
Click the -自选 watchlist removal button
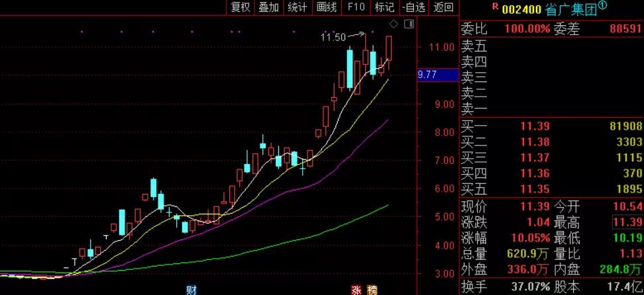click(x=414, y=7)
